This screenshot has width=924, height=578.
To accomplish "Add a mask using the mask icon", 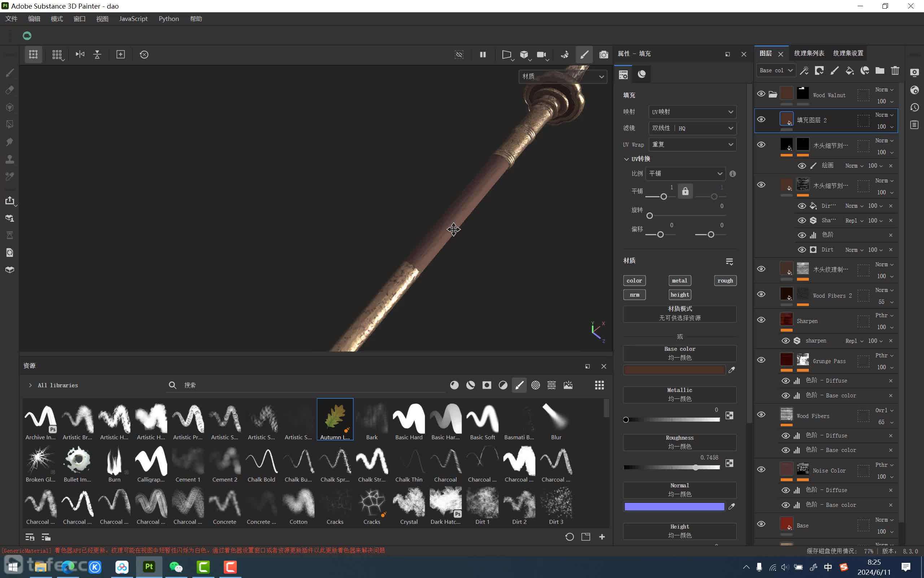I will (819, 70).
